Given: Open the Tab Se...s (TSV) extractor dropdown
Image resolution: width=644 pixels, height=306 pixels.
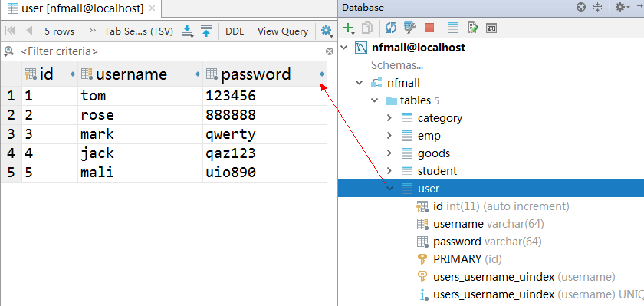Looking at the screenshot, I should [x=139, y=31].
